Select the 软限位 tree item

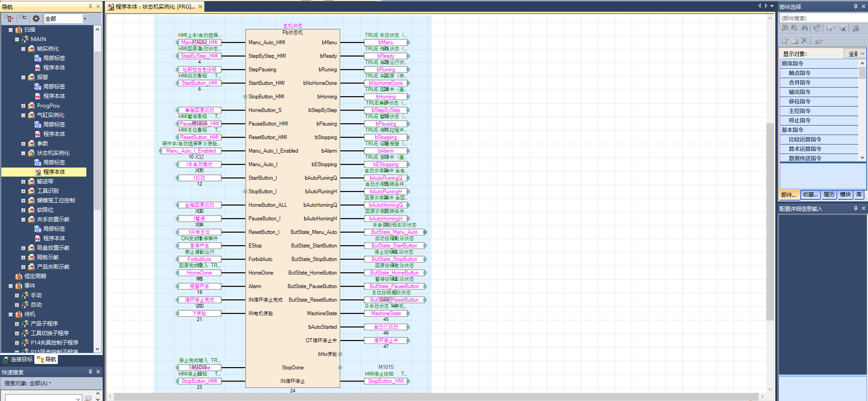point(45,210)
